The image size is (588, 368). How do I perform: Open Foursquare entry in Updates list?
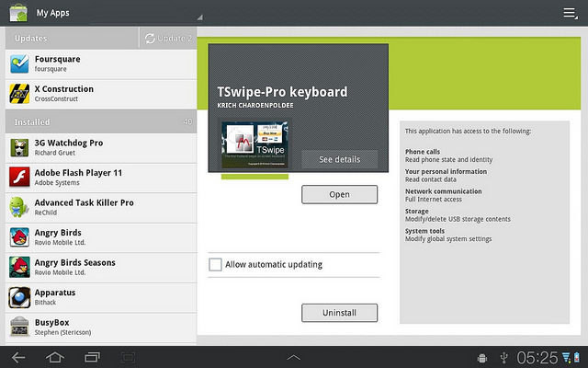coord(101,63)
